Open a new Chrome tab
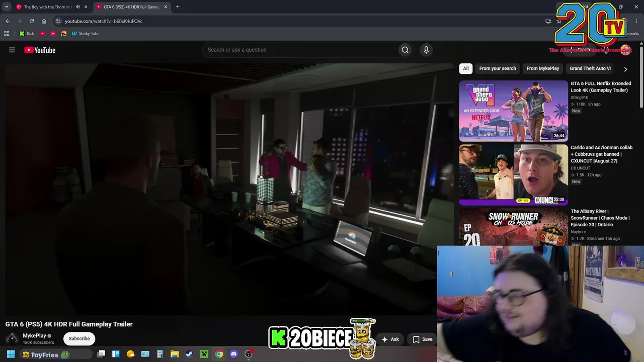The height and width of the screenshot is (362, 644). click(178, 7)
